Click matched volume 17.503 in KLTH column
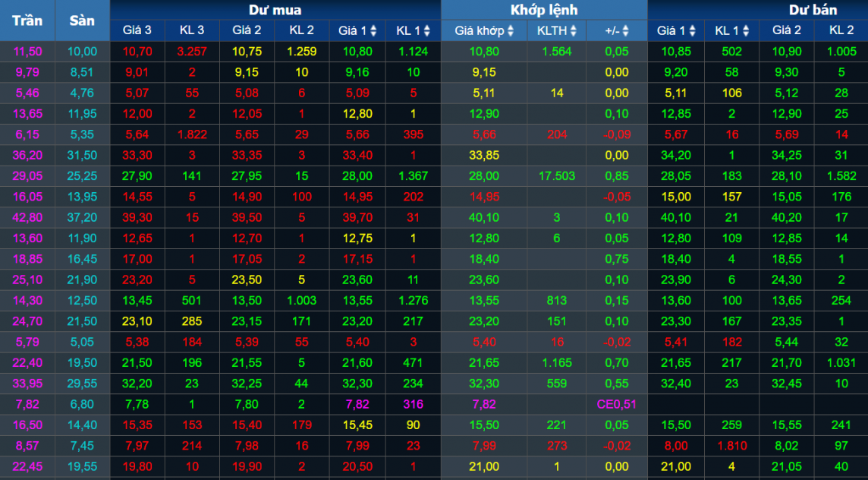Image resolution: width=868 pixels, height=480 pixels. (x=556, y=175)
